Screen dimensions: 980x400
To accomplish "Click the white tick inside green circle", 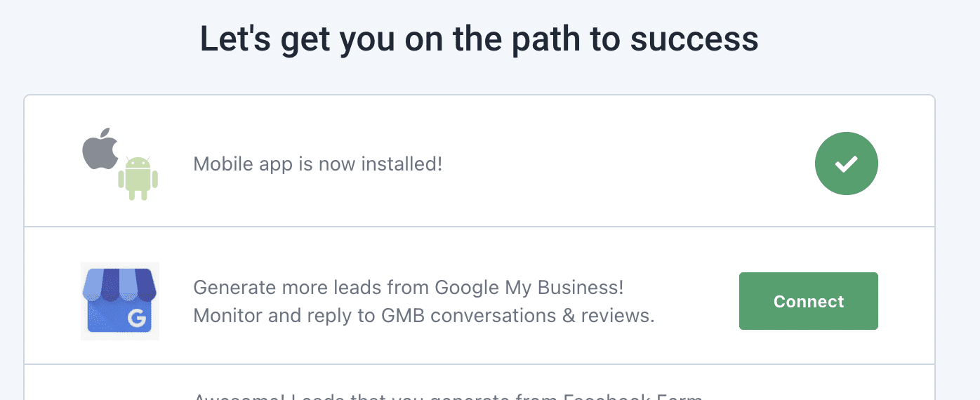I will [x=846, y=164].
